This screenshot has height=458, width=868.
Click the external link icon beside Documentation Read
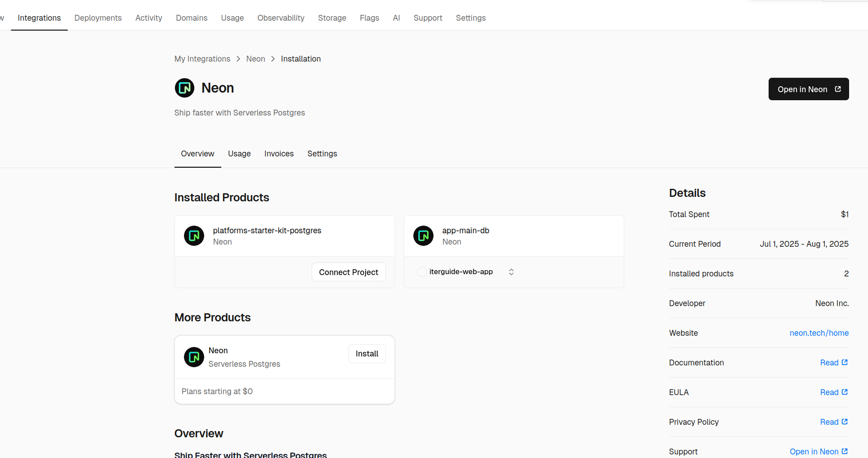[845, 362]
